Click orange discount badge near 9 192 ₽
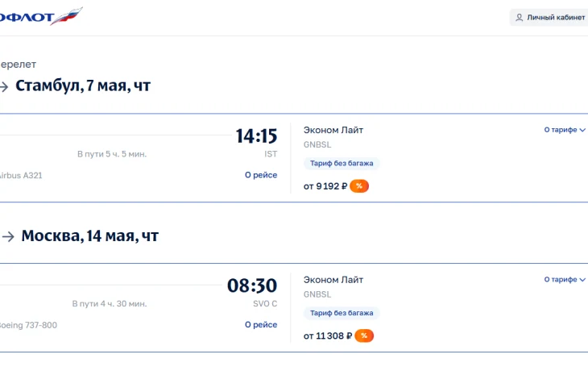This screenshot has height=371, width=588. (359, 186)
